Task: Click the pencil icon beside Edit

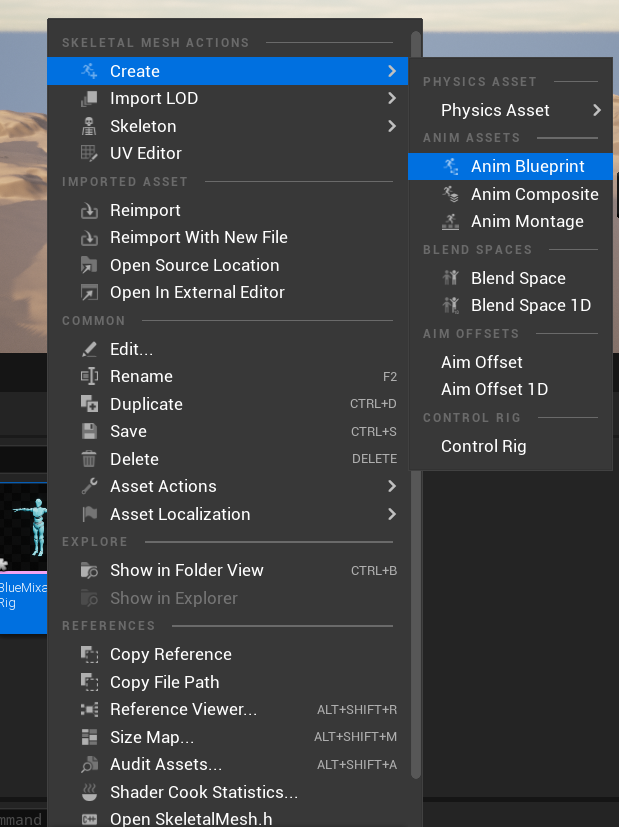Action: click(89, 349)
